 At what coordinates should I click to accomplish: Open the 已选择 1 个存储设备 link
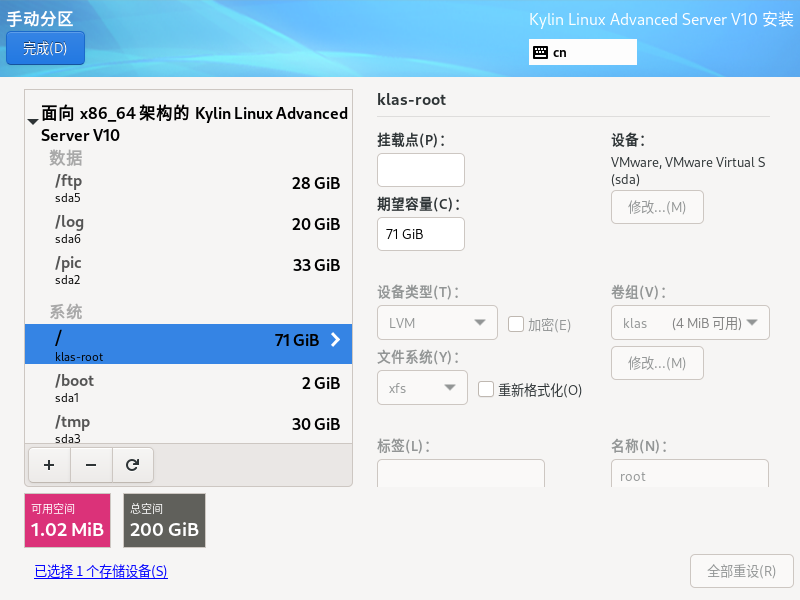pos(101,572)
